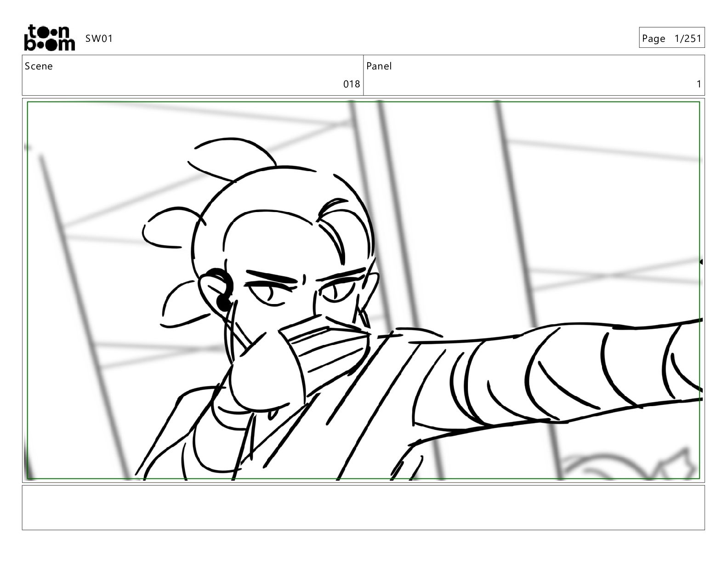
Task: Select the panel number 1
Action: (699, 84)
